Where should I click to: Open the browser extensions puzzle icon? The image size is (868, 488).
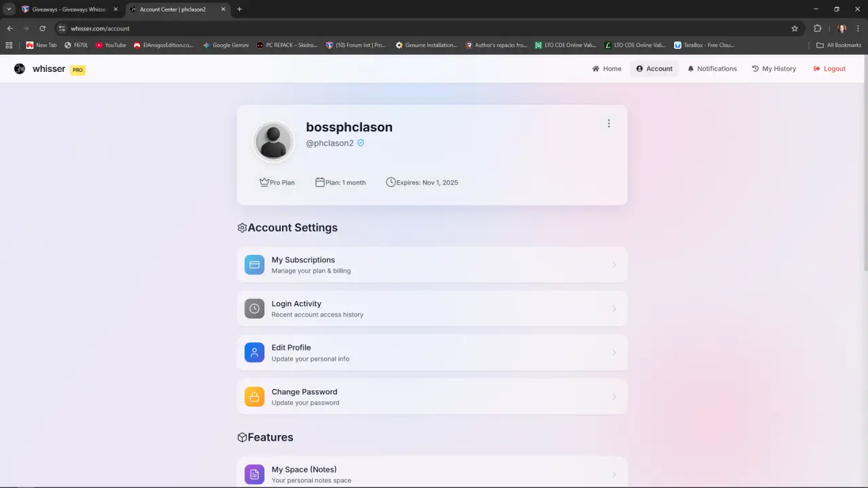pos(817,28)
